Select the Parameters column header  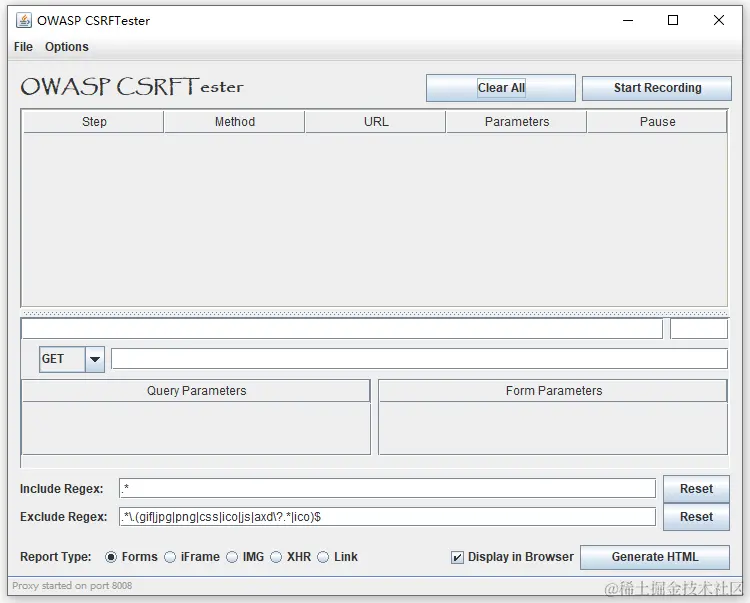pos(517,122)
